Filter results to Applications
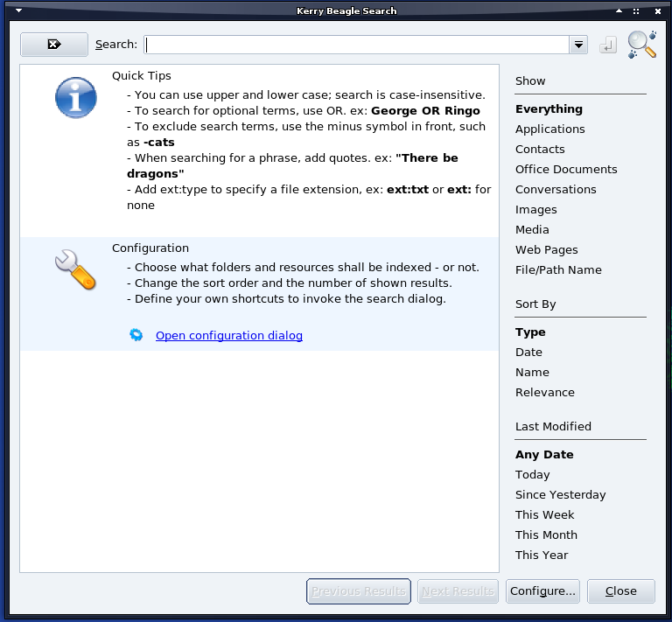The height and width of the screenshot is (622, 672). [x=549, y=129]
